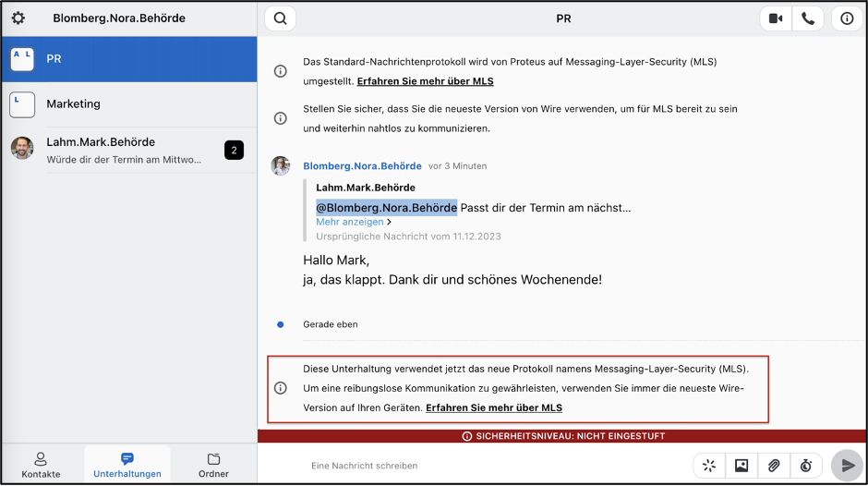
Task: Open top 'Erfahren Sie mehr über MLS' link
Action: point(425,81)
